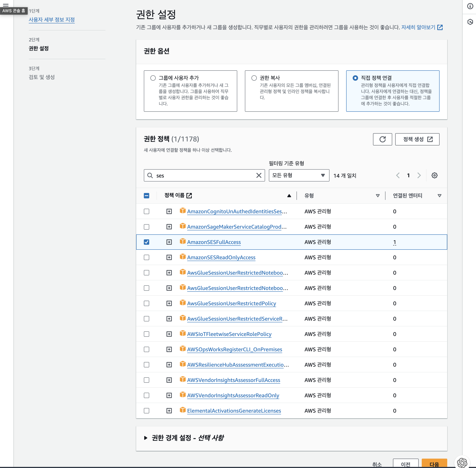Expand details for AWSVendorInsightsAssessorFullAccess row

tap(169, 380)
